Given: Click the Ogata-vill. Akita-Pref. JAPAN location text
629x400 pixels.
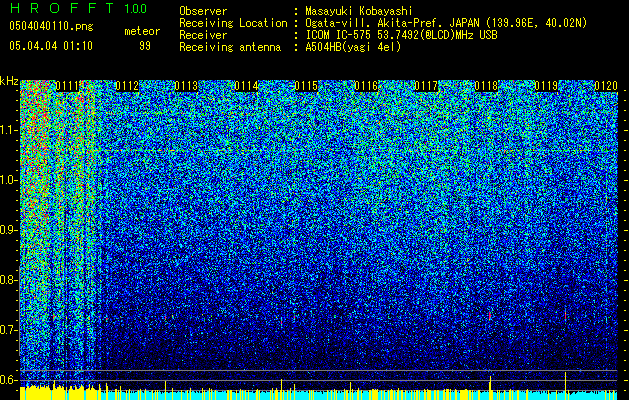Looking at the screenshot, I should tap(446, 23).
